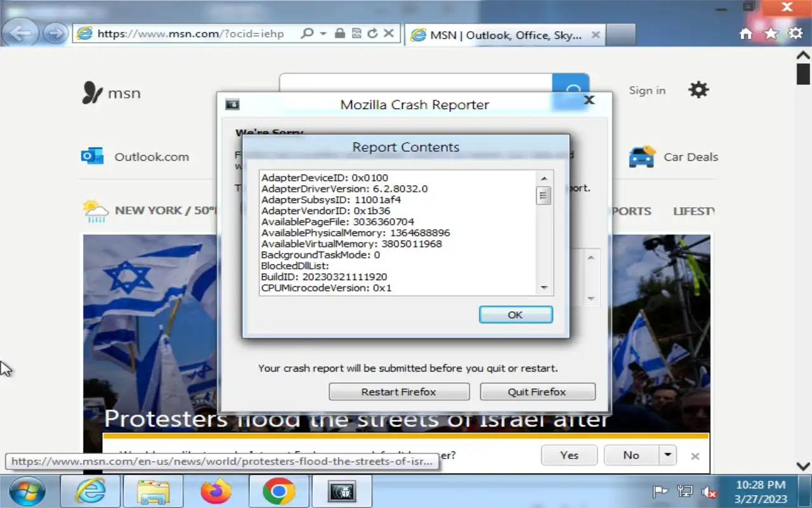This screenshot has height=508, width=812.
Task: Open the MSN page settings gear
Action: 698,90
